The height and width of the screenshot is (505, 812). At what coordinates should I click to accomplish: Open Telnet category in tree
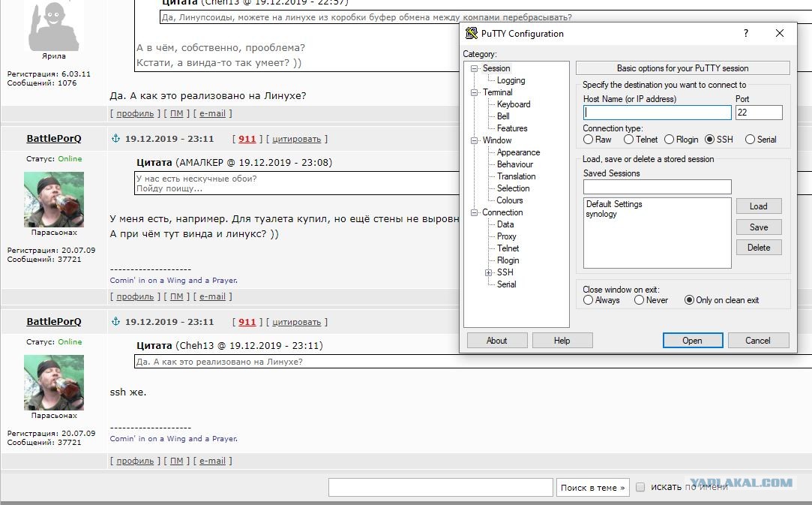tap(508, 248)
